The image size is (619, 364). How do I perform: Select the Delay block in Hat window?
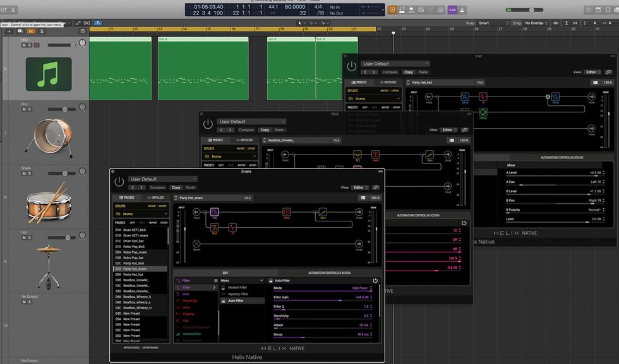[x=483, y=112]
